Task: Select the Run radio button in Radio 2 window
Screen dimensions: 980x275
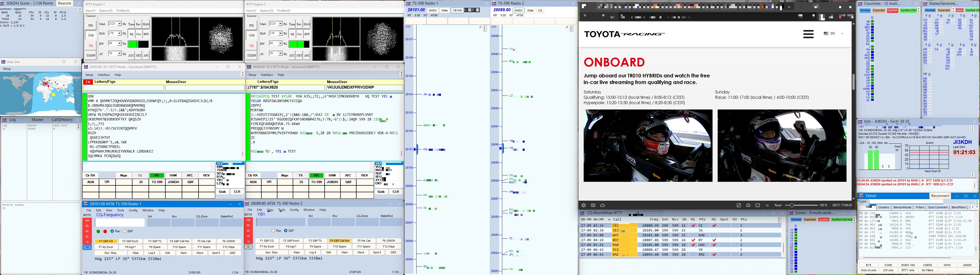Action: [273, 230]
